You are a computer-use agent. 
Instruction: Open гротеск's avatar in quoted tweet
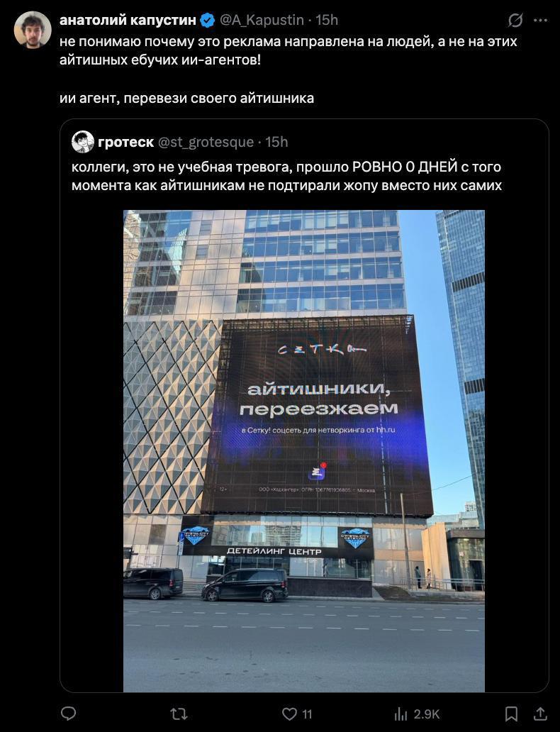83,142
